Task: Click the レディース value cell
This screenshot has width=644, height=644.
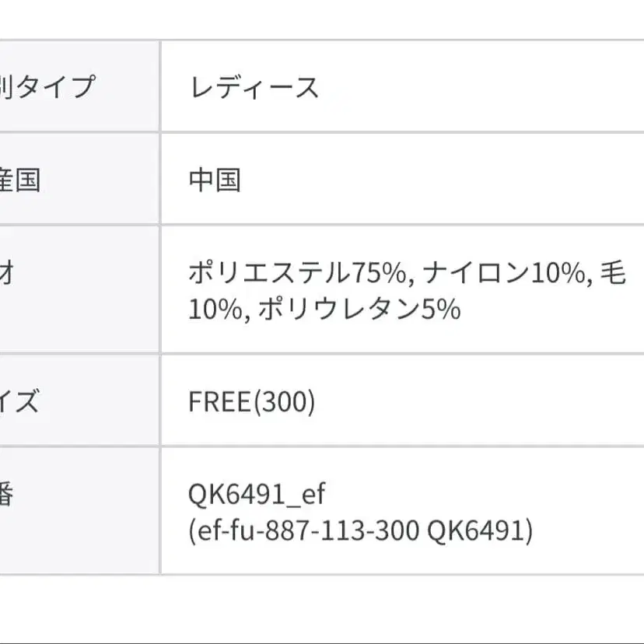Action: point(254,87)
